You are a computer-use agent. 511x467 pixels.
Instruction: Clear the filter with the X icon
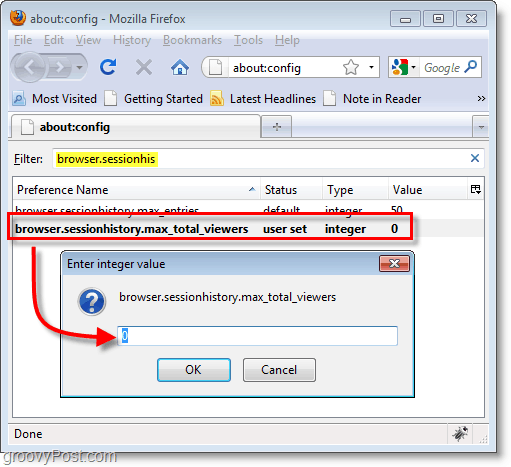[x=475, y=158]
